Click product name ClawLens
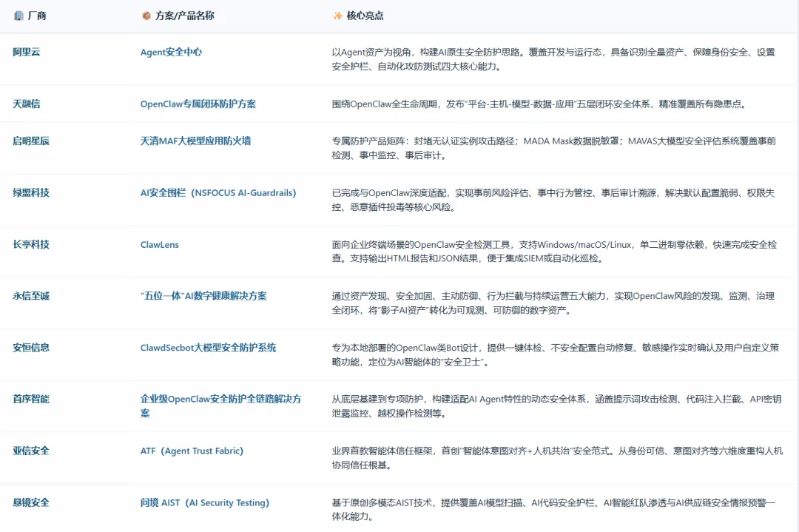The width and height of the screenshot is (799, 532). [160, 245]
